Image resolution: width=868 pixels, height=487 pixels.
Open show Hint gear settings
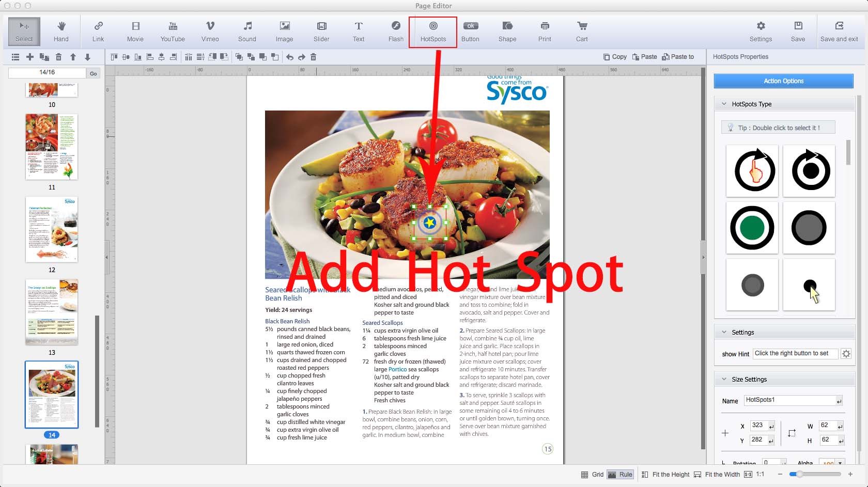click(846, 354)
